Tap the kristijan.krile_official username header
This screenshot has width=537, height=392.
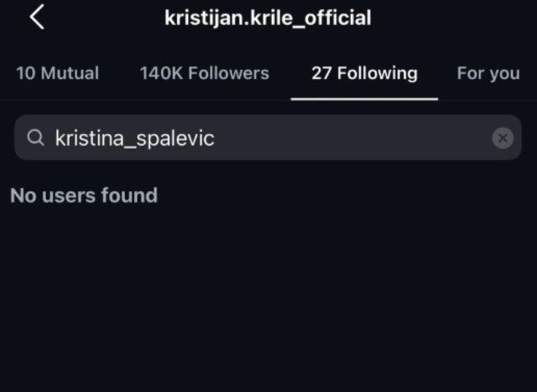(x=267, y=18)
